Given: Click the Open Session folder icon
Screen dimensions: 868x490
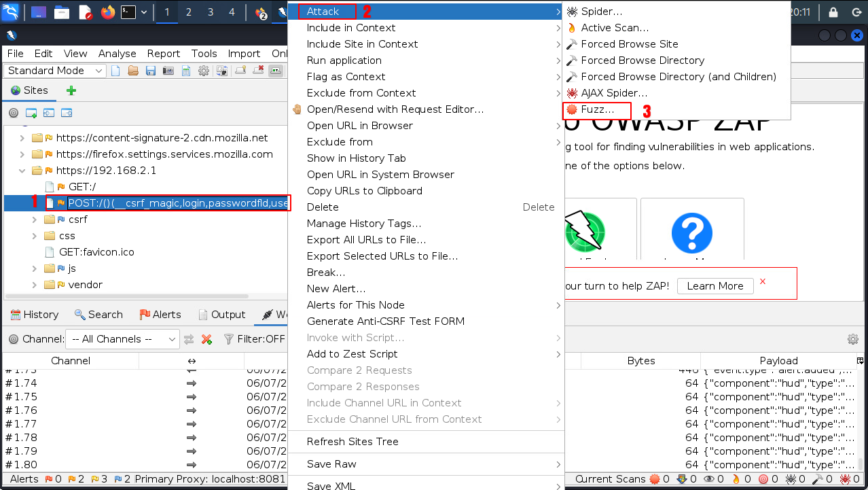Looking at the screenshot, I should pyautogui.click(x=133, y=71).
